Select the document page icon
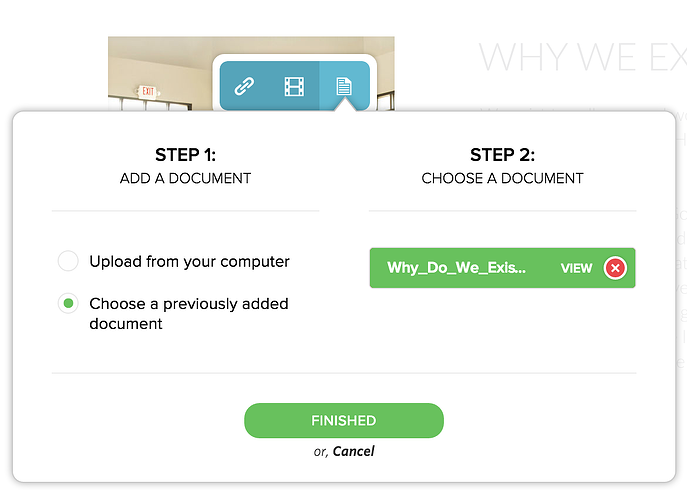Screen dimensions: 687x490 pos(344,86)
